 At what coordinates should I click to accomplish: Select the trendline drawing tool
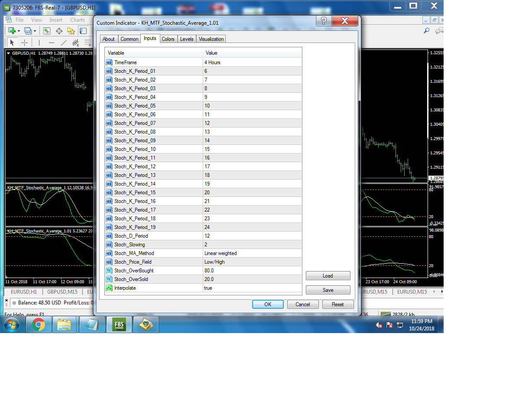(x=64, y=43)
